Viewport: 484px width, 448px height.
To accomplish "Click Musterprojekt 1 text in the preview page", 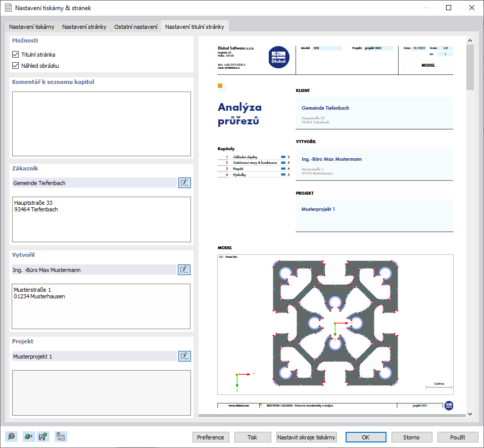I will 318,209.
